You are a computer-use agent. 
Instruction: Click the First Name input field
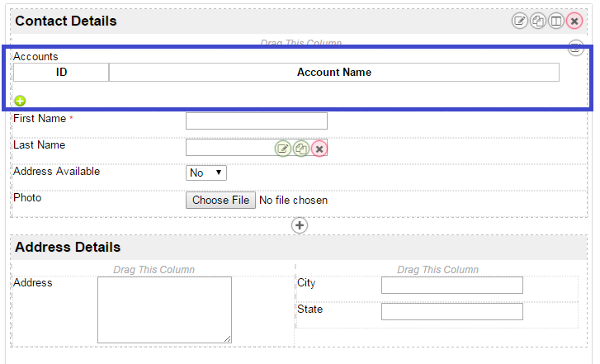256,121
